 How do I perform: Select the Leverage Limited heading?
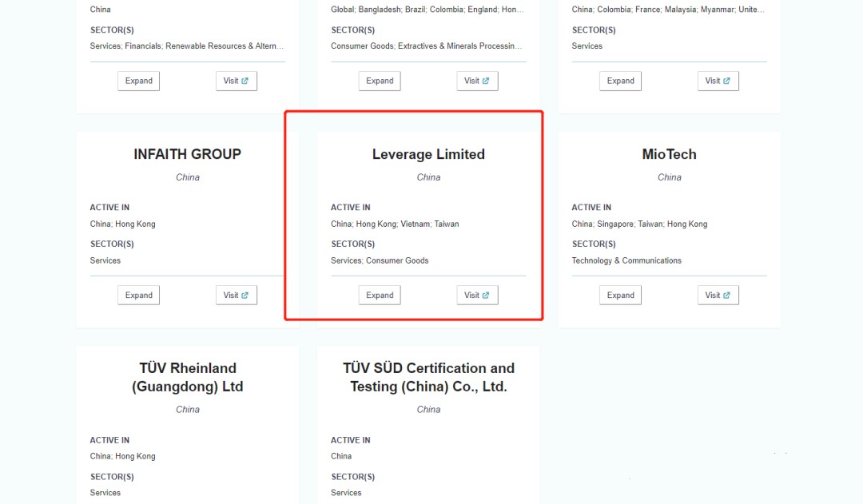[428, 154]
